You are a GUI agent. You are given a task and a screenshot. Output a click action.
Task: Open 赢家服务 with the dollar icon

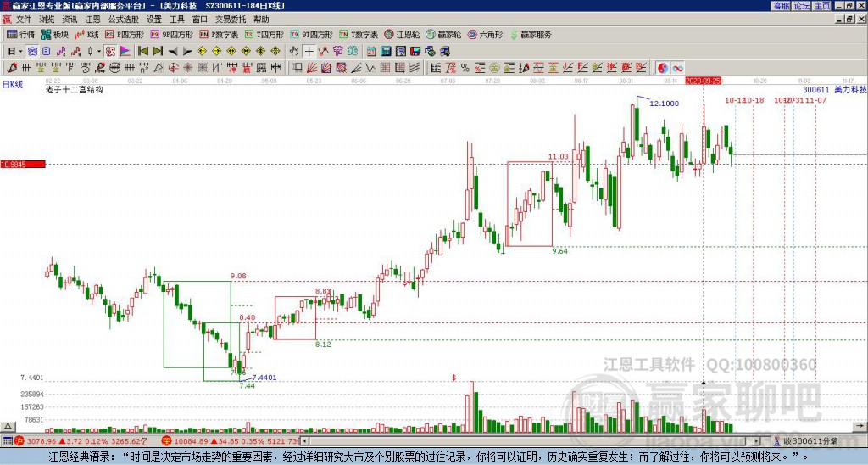click(x=531, y=34)
